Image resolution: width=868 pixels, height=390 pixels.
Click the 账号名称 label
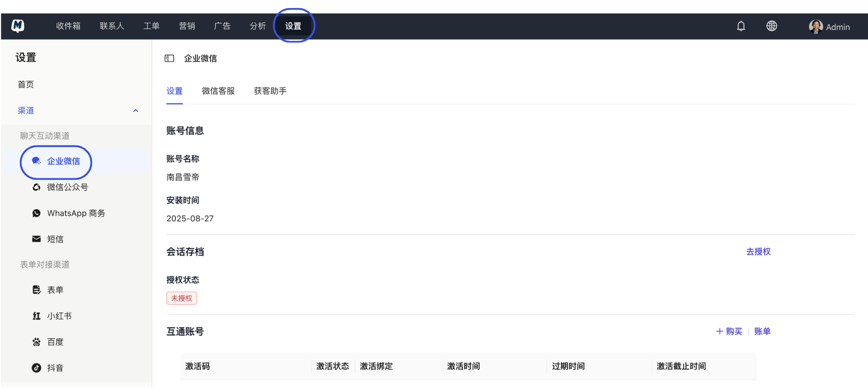(x=183, y=159)
